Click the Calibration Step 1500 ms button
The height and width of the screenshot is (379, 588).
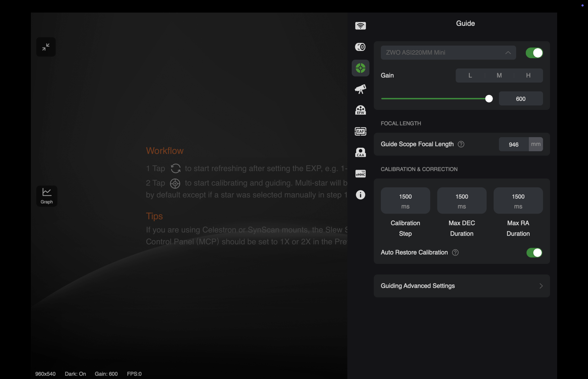coord(405,201)
